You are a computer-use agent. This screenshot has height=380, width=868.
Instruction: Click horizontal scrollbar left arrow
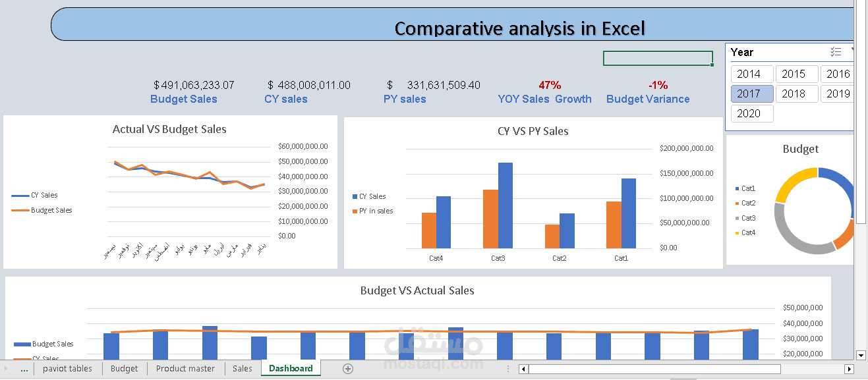[524, 369]
